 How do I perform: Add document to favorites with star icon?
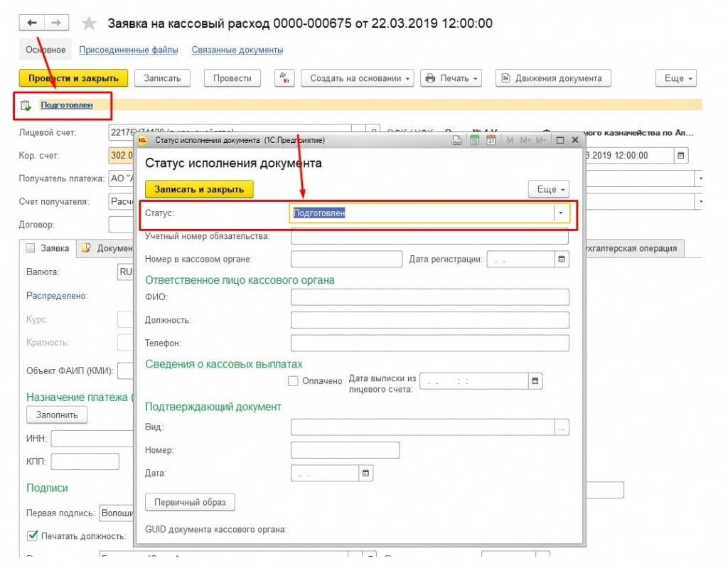[89, 23]
